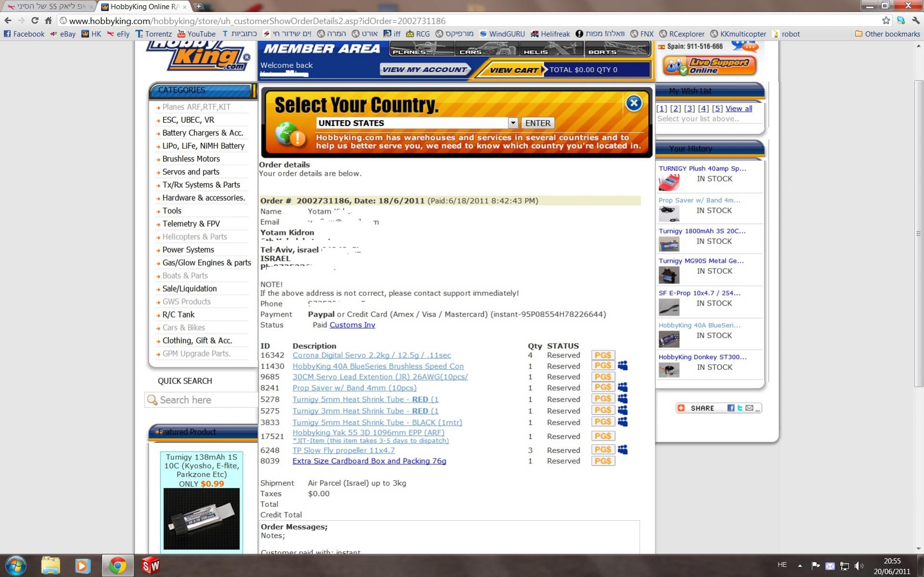This screenshot has height=577, width=924.
Task: Open the BOATS section in header
Action: pyautogui.click(x=617, y=48)
